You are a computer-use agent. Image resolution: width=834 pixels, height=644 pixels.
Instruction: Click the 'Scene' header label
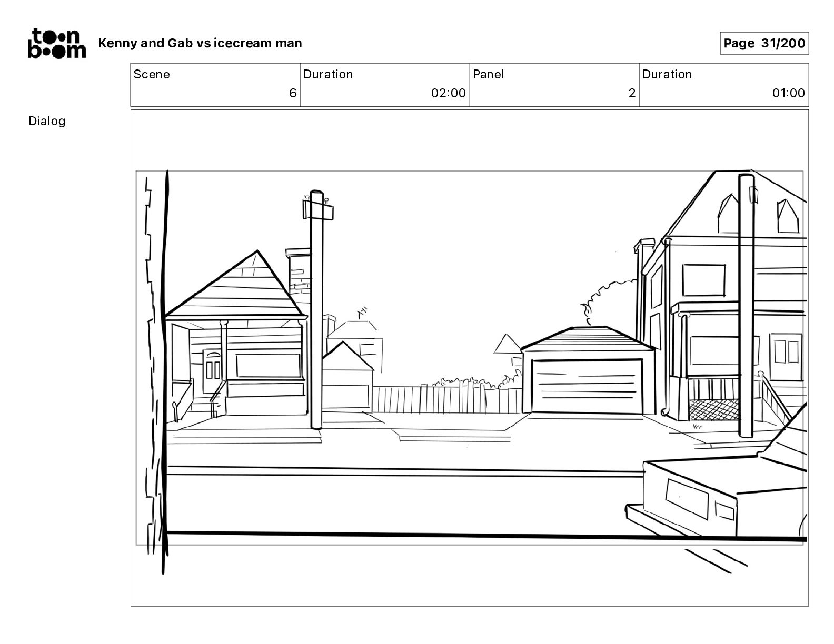coord(152,74)
